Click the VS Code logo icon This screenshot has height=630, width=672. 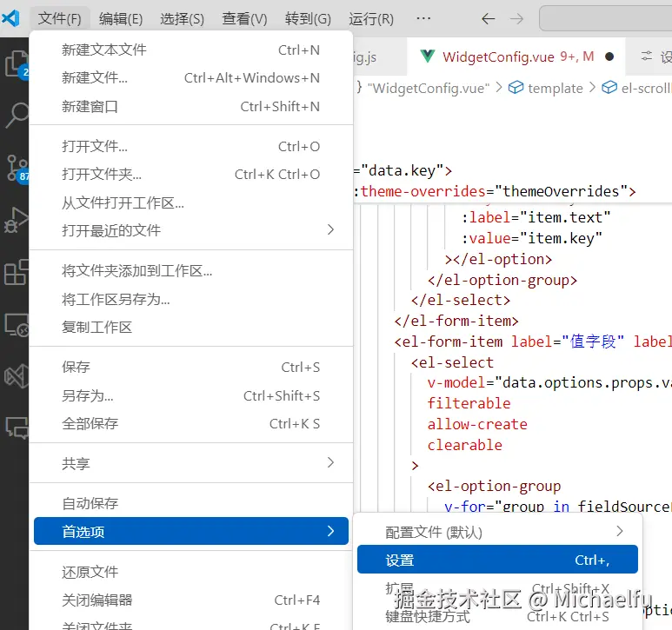[x=10, y=18]
